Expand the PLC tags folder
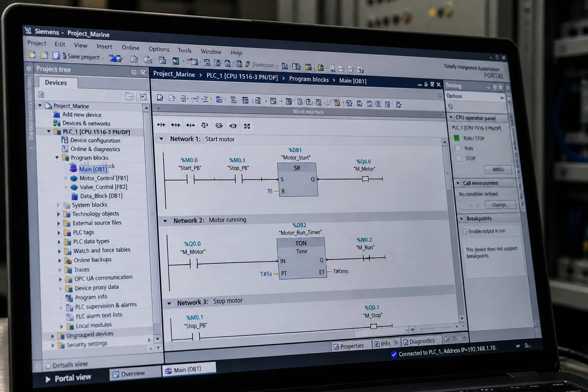This screenshot has width=588, height=392. [59, 232]
